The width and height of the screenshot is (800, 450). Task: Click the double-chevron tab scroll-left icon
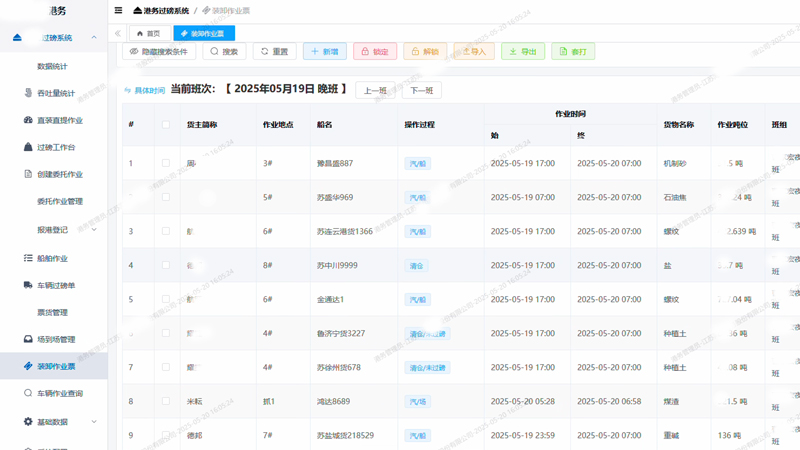click(x=118, y=33)
